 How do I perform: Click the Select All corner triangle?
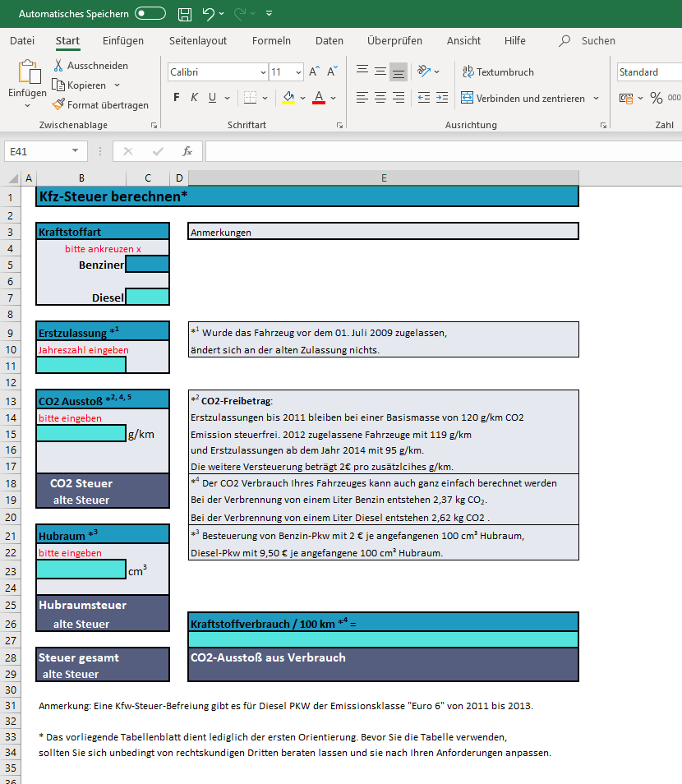pyautogui.click(x=13, y=178)
